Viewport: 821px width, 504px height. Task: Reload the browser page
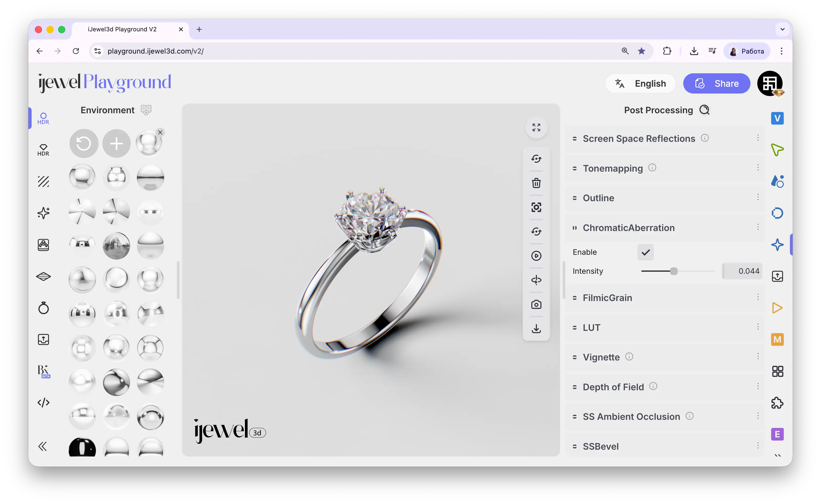click(x=76, y=51)
